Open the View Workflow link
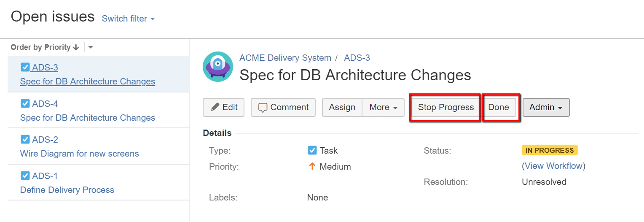The image size is (644, 222). [x=553, y=166]
